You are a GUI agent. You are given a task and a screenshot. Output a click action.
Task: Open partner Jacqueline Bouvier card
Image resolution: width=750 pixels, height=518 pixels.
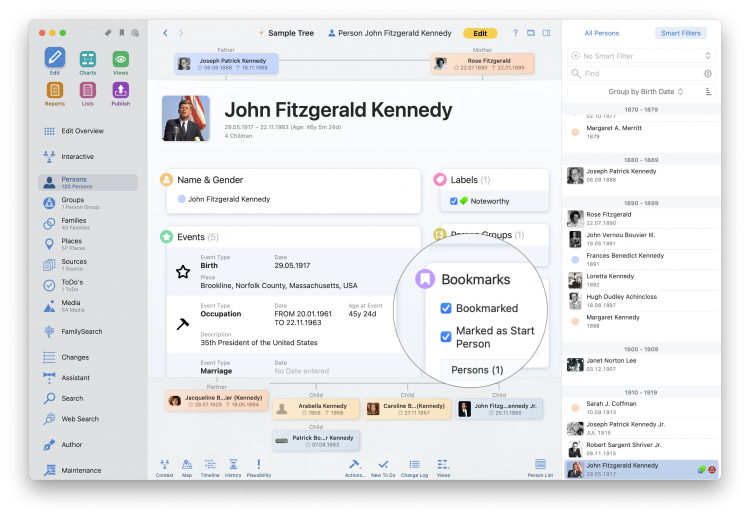pyautogui.click(x=217, y=400)
